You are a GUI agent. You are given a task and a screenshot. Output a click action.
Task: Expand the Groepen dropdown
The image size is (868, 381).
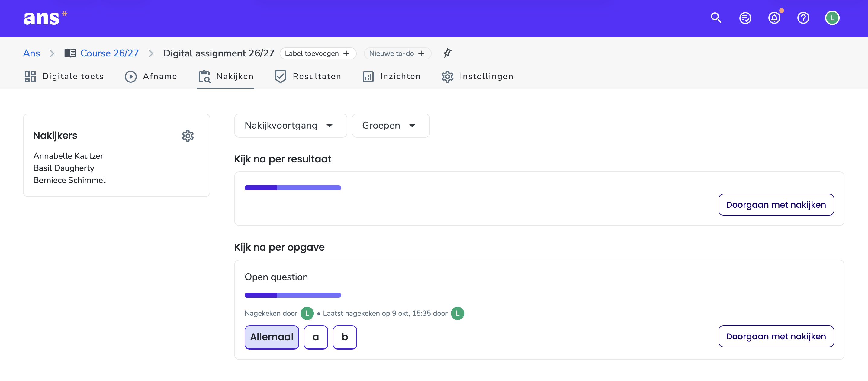point(391,126)
